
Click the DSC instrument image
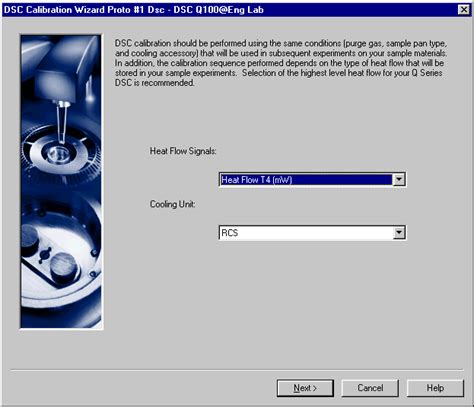click(61, 181)
